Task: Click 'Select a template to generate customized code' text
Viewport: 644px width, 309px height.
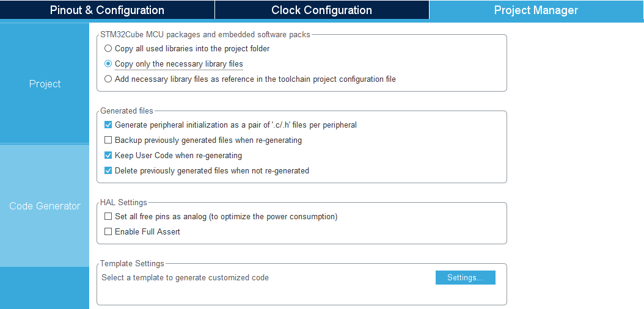Action: pos(185,278)
